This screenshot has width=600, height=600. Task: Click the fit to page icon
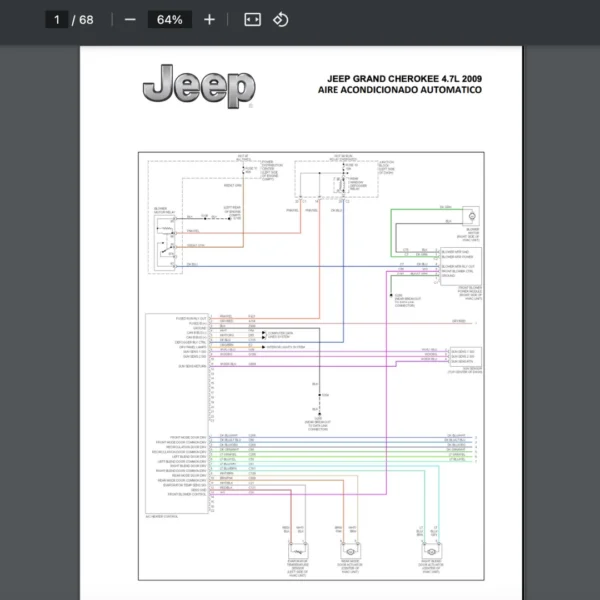pyautogui.click(x=252, y=20)
